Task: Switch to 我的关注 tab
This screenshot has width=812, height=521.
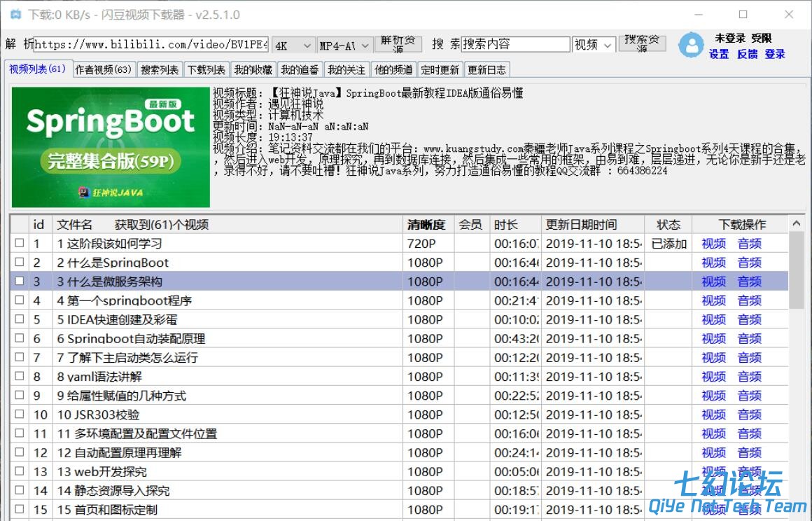Action: click(x=346, y=69)
